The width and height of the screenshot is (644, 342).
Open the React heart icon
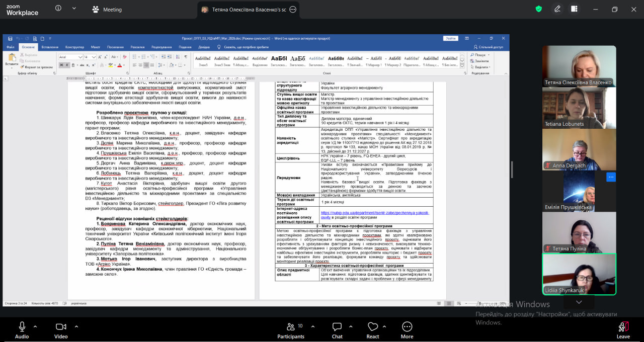click(373, 327)
